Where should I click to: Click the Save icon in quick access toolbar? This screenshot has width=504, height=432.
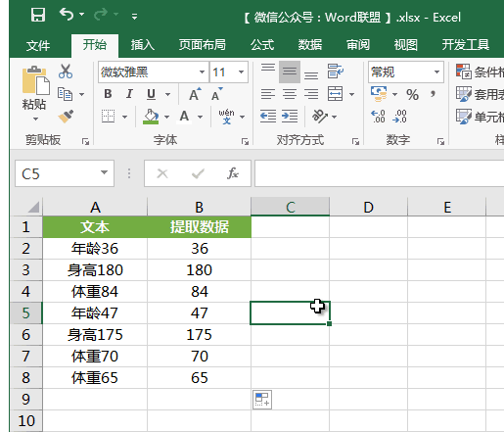coord(38,15)
